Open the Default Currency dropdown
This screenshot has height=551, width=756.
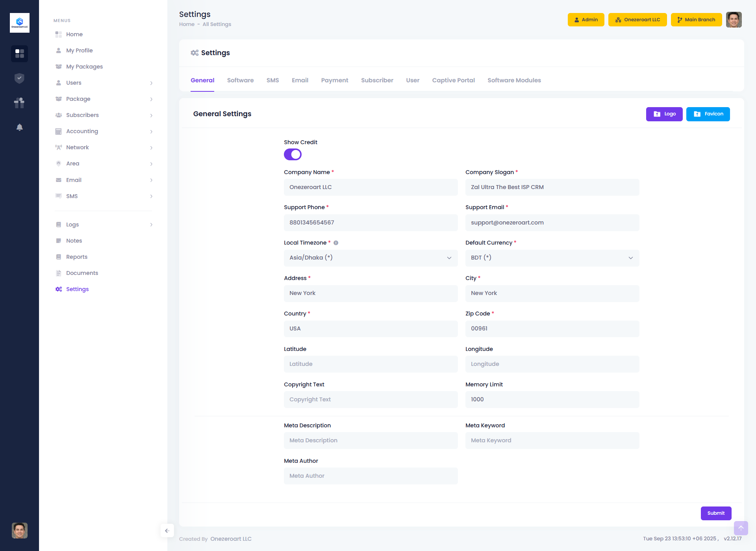[552, 258]
